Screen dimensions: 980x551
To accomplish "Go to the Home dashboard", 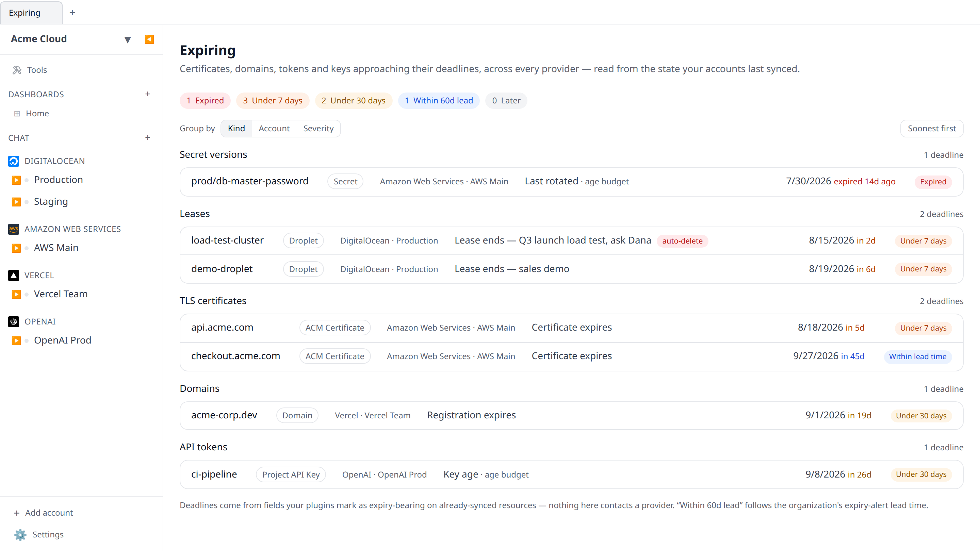I will tap(37, 113).
